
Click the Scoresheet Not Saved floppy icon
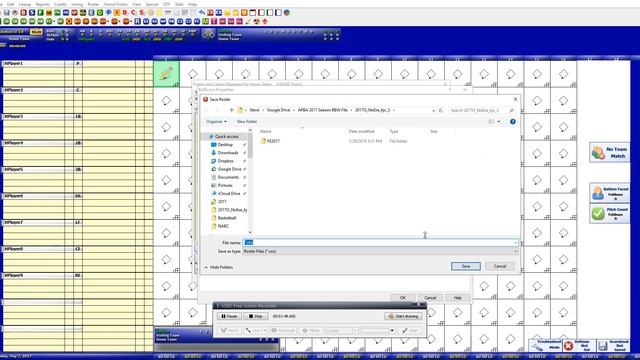click(x=603, y=346)
